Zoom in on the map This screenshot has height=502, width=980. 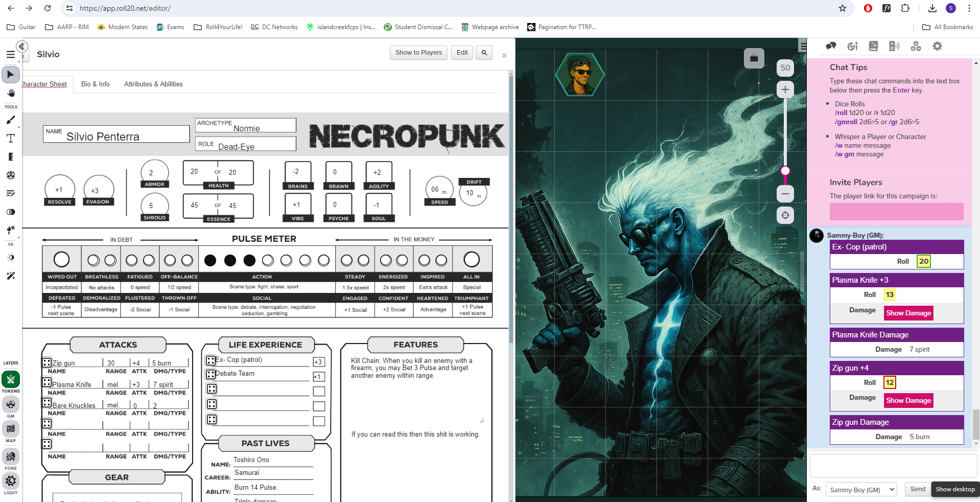pyautogui.click(x=785, y=89)
